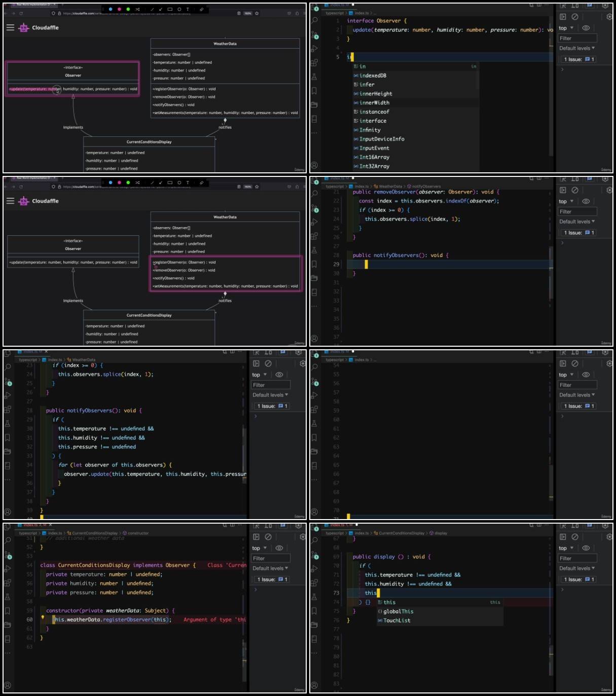
Task: Select rectangle tool in WeatherData-methods-highlighted browser frame
Action: [170, 182]
